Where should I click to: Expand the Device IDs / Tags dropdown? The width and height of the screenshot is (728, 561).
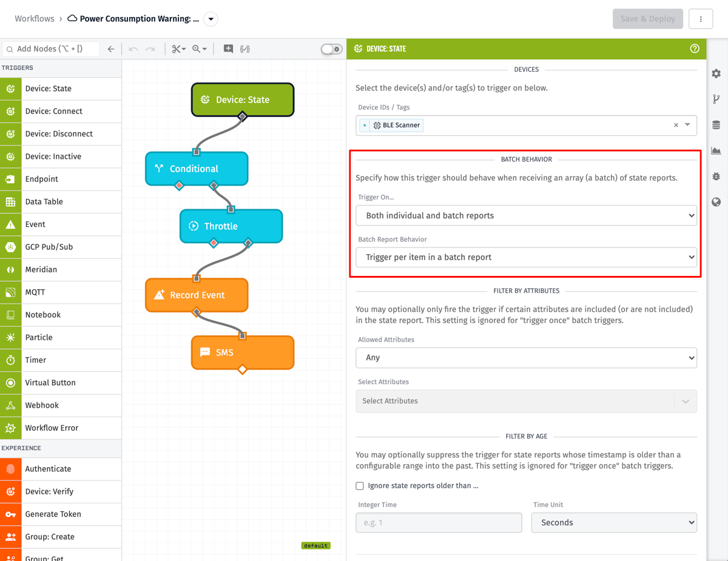(687, 125)
